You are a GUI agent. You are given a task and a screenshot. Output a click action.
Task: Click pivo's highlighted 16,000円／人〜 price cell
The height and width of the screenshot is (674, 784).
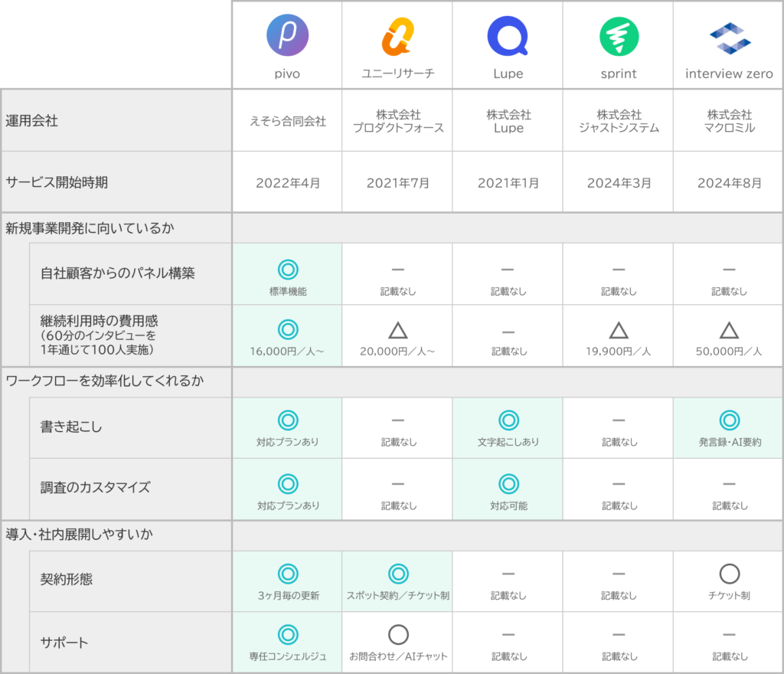pyautogui.click(x=287, y=335)
